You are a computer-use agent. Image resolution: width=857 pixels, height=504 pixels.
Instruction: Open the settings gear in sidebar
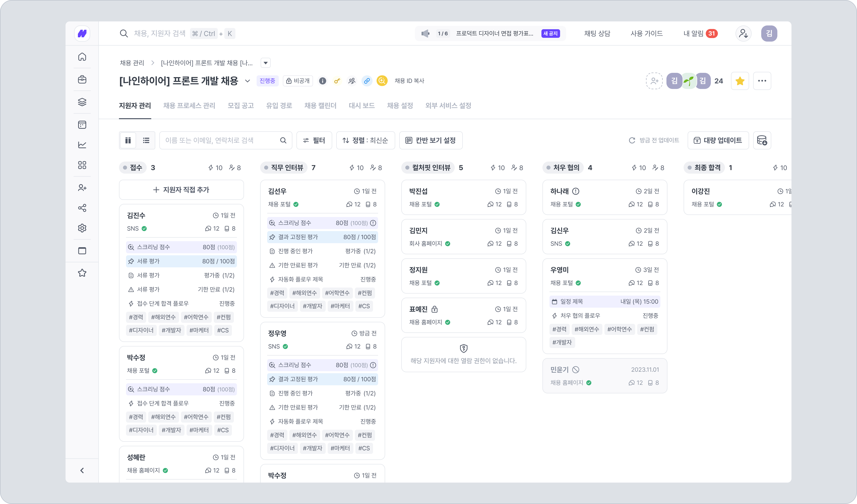click(82, 228)
